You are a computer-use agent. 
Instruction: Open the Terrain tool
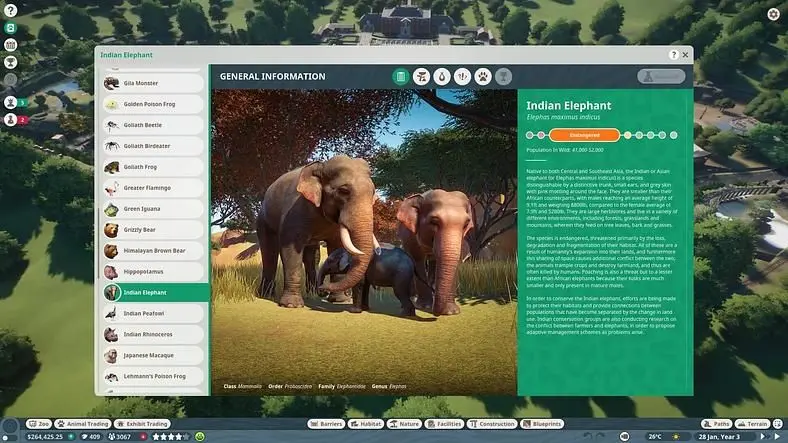pos(752,424)
